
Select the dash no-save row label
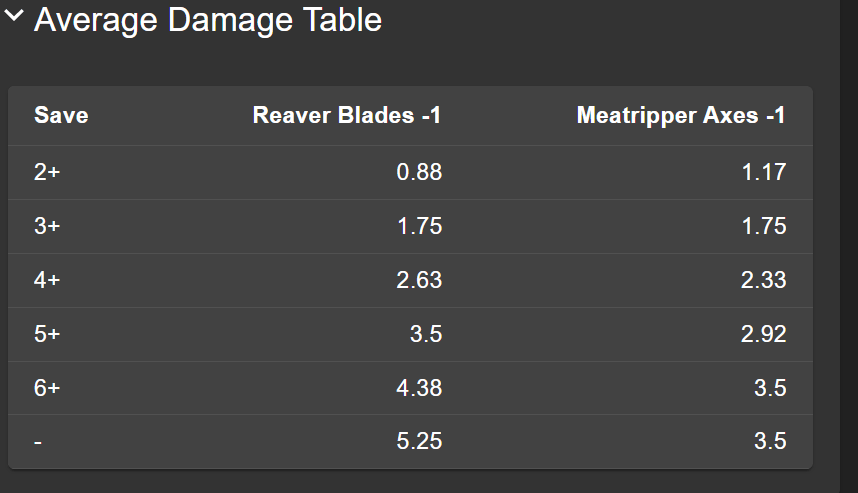(38, 442)
